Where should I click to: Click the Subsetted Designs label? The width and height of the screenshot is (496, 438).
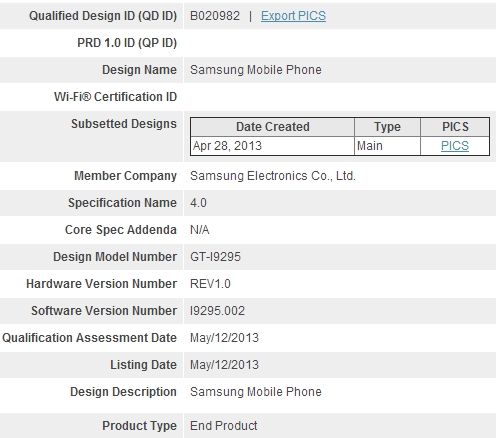click(124, 124)
